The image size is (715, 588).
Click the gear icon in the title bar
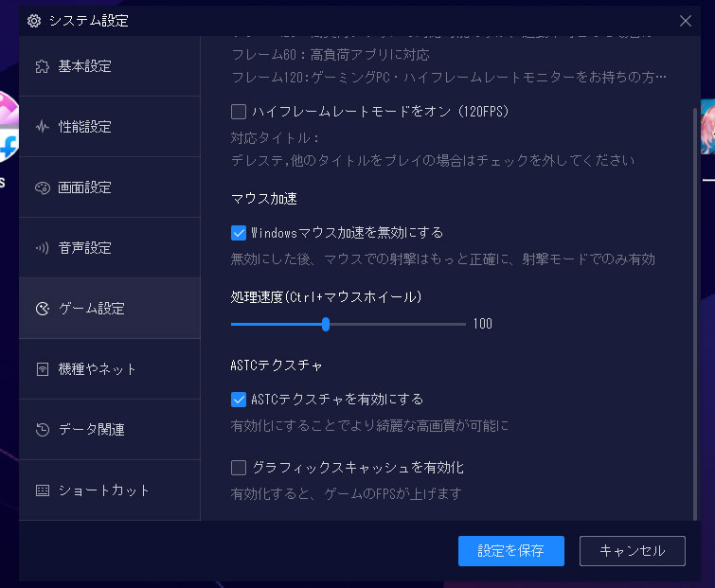[x=34, y=21]
